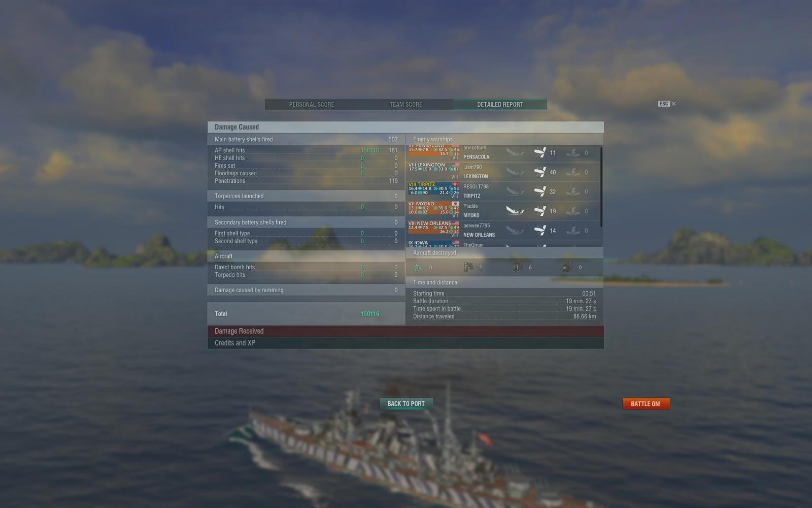This screenshot has width=812, height=508.
Task: Click the Back to Port button
Action: pos(406,404)
